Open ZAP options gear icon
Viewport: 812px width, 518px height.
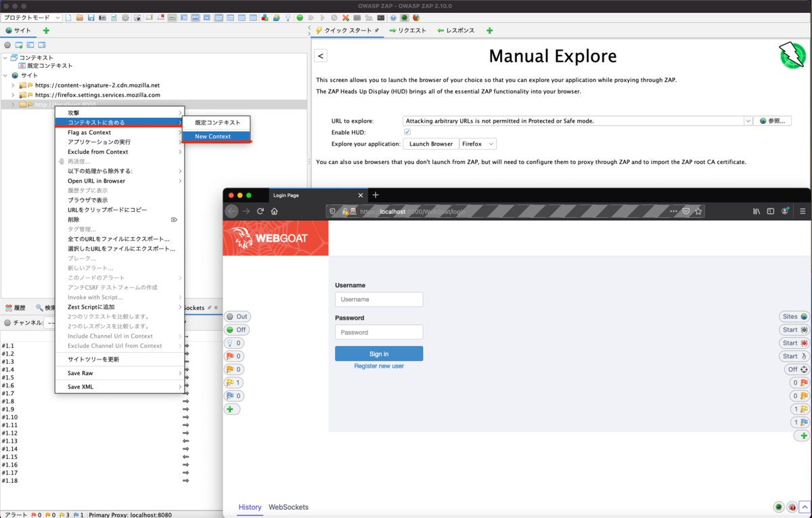pos(125,17)
